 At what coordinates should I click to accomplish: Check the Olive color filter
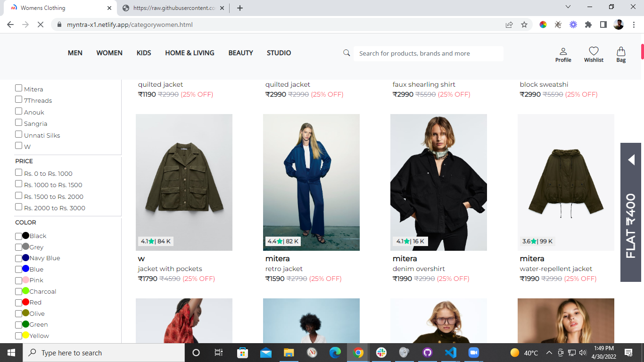tap(17, 313)
